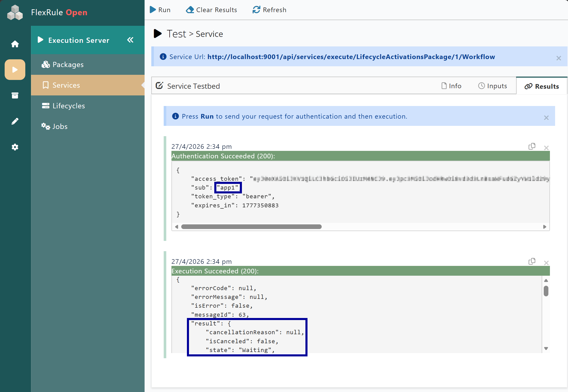Image resolution: width=568 pixels, height=392 pixels.
Task: Open the pencil editor sidebar icon
Action: coord(15,121)
